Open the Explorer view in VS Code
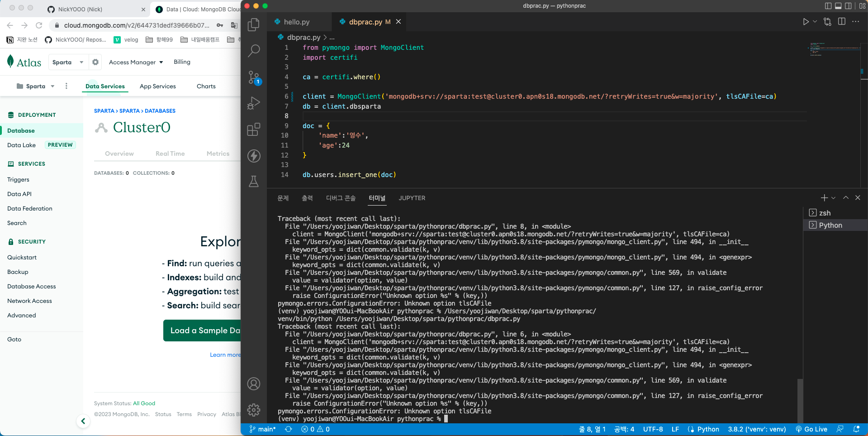This screenshot has width=868, height=436. 254,24
